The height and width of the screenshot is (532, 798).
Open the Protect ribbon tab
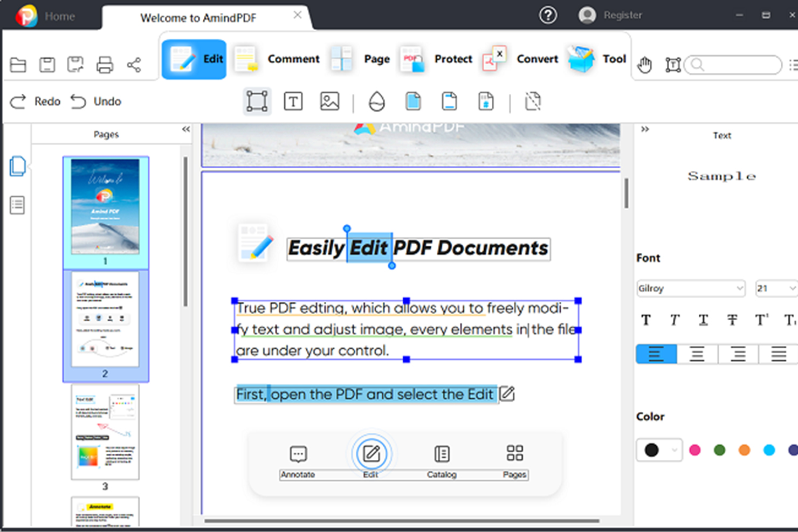click(x=453, y=59)
